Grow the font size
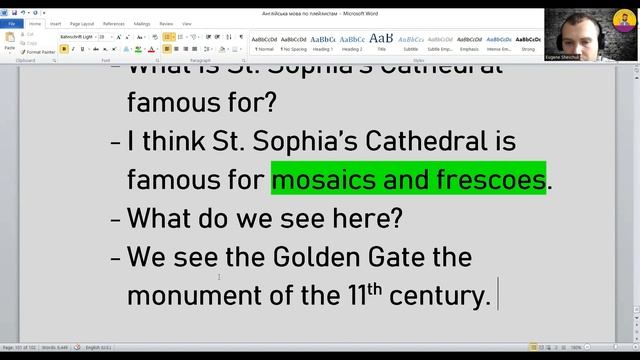Viewport: 640px width, 360px height. point(118,37)
